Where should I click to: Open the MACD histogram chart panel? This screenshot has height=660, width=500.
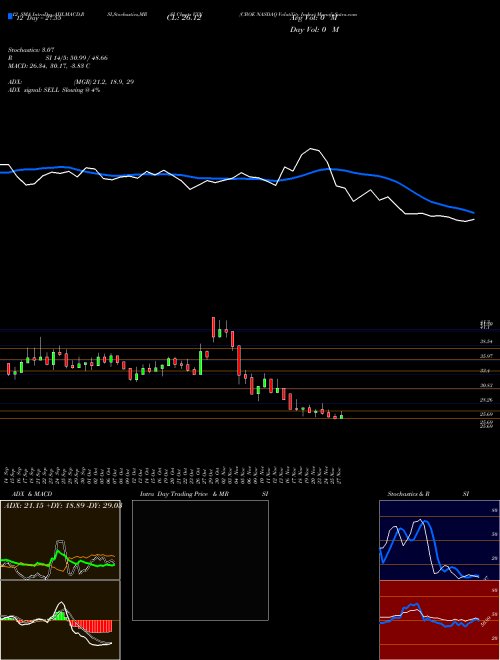tap(60, 620)
